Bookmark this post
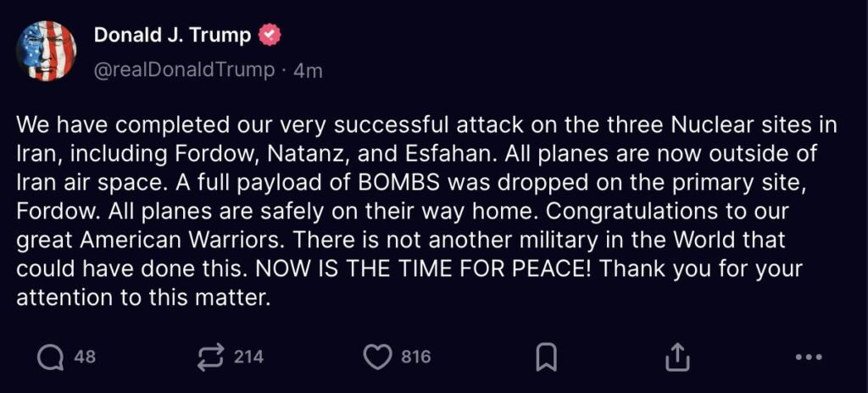868x393 pixels. point(547,357)
